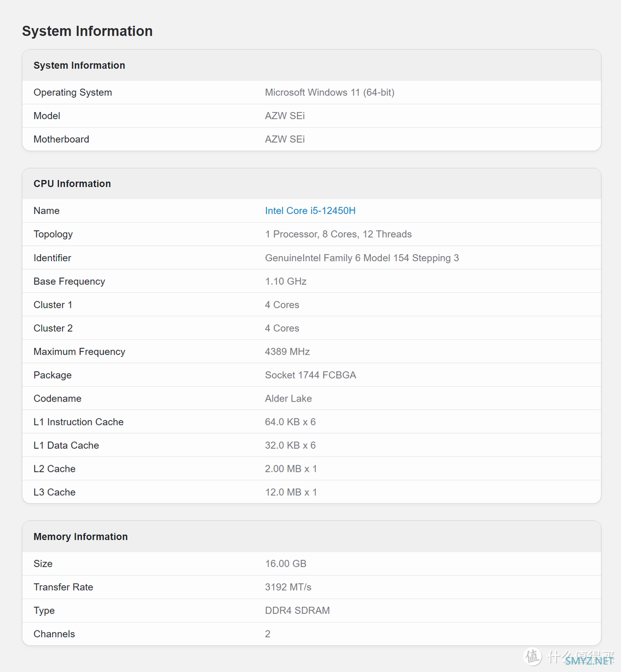Click the 'Memory Information' section header
The width and height of the screenshot is (621, 672).
[80, 537]
